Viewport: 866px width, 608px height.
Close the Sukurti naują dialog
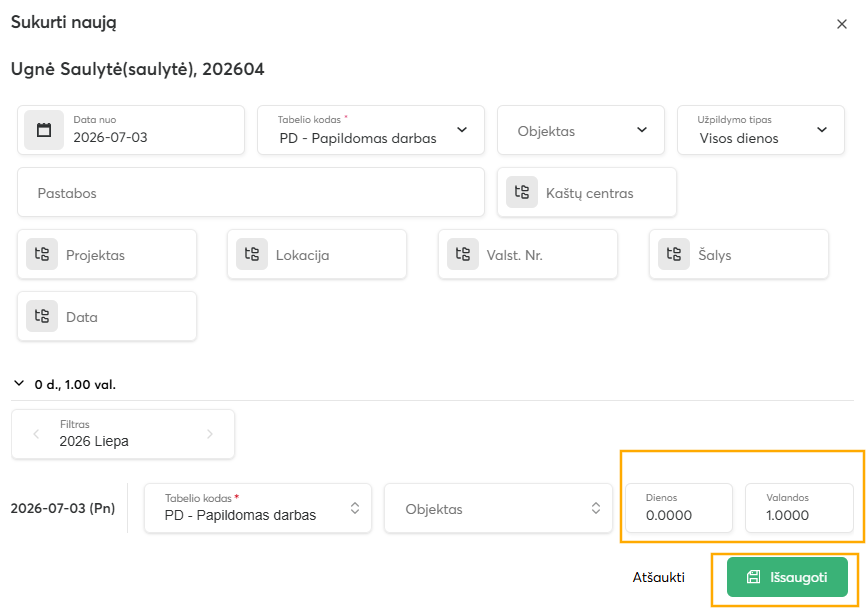(842, 24)
